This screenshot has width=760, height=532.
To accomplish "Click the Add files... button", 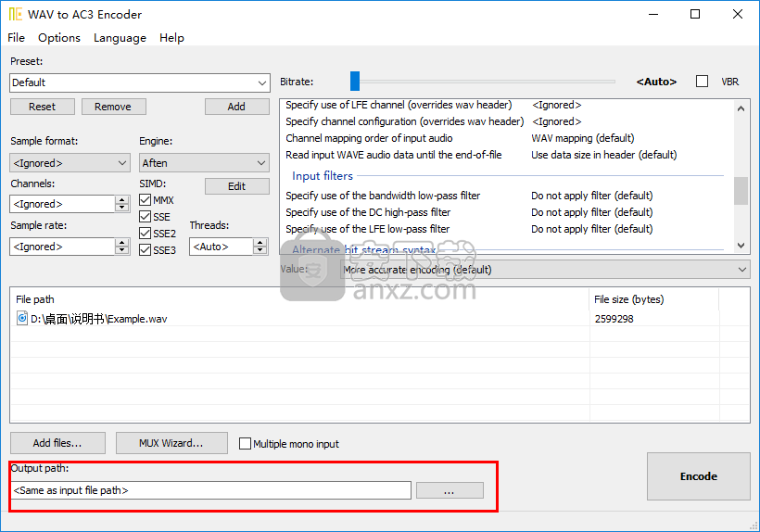I will 57,443.
